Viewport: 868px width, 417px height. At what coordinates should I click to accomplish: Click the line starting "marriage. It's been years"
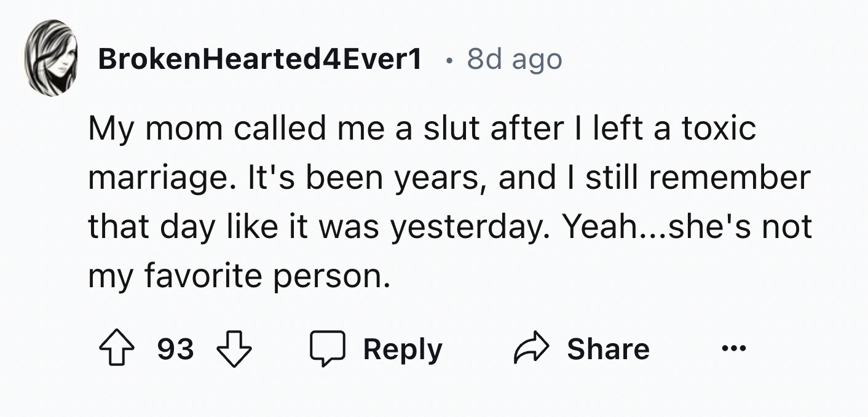point(449,178)
